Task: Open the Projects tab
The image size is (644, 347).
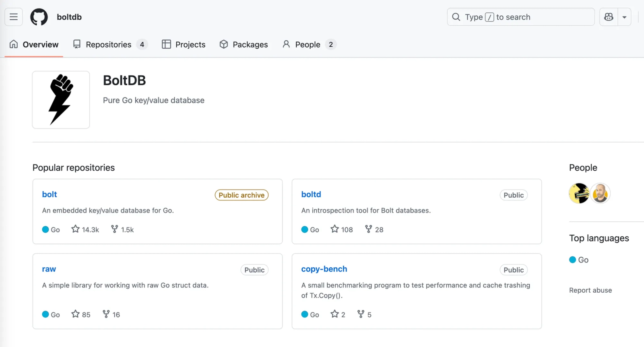Action: coord(184,44)
